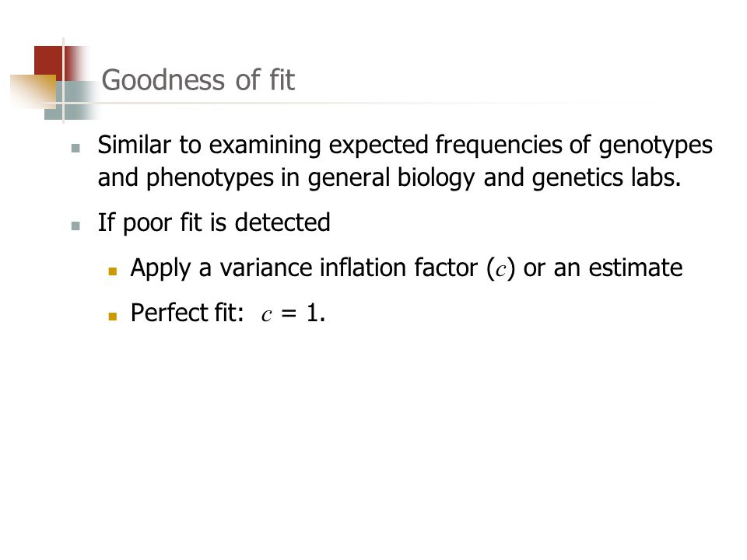Click the word 'genotypes' in first bullet
The image size is (747, 560).
655,145
